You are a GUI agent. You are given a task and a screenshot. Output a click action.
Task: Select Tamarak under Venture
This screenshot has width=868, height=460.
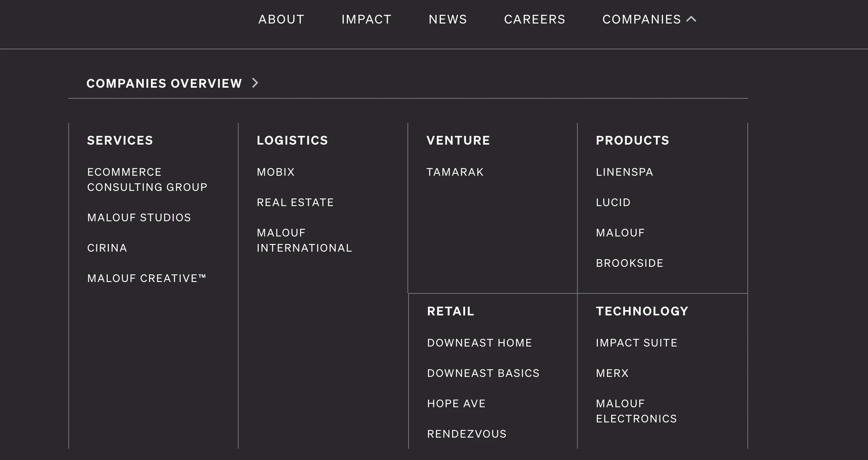click(x=455, y=172)
